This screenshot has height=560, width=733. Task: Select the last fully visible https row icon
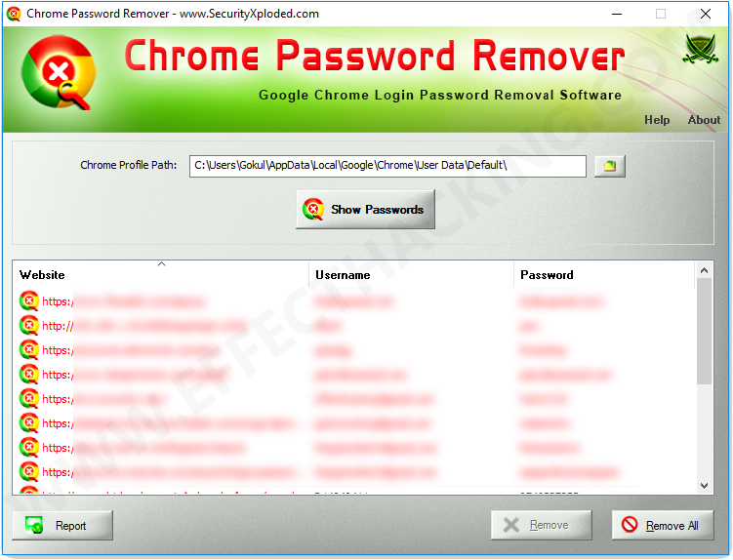click(x=29, y=471)
